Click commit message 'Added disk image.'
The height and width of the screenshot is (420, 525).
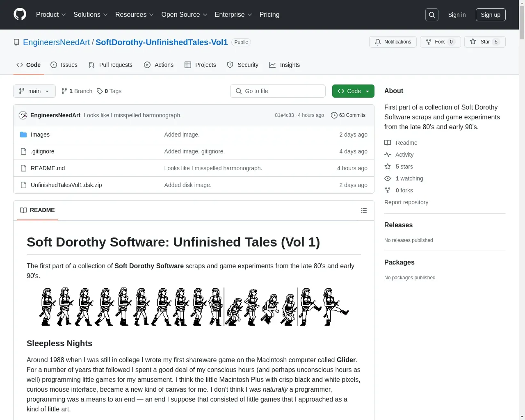point(188,185)
